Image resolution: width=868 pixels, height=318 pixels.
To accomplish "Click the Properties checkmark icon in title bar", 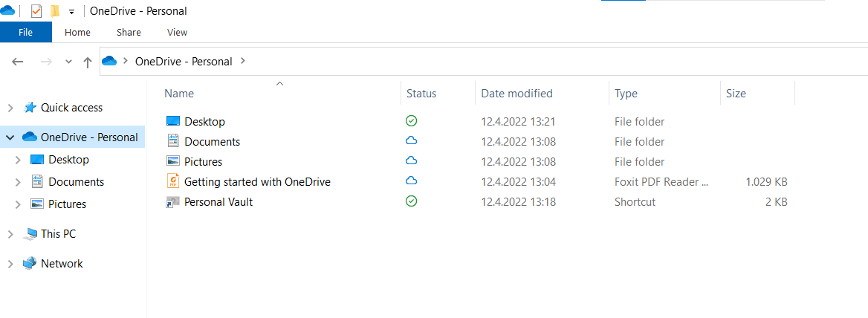I will click(x=36, y=11).
